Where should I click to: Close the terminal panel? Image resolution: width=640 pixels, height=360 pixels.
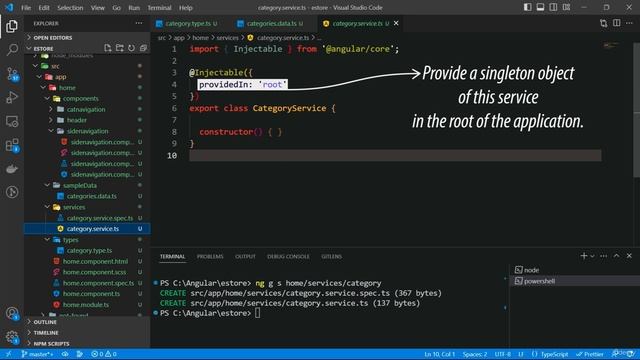pyautogui.click(x=629, y=256)
